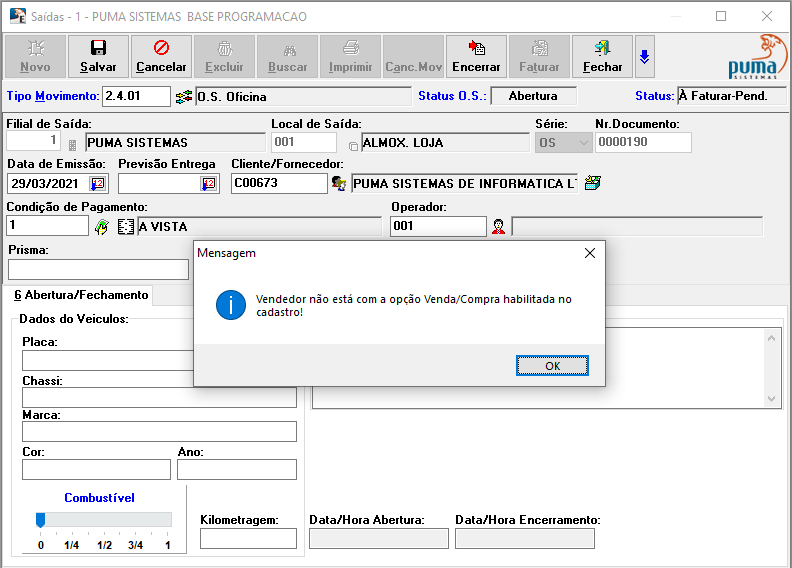Image resolution: width=792 pixels, height=568 pixels.
Task: Click the notes box scrollbar down arrow
Action: tap(770, 398)
